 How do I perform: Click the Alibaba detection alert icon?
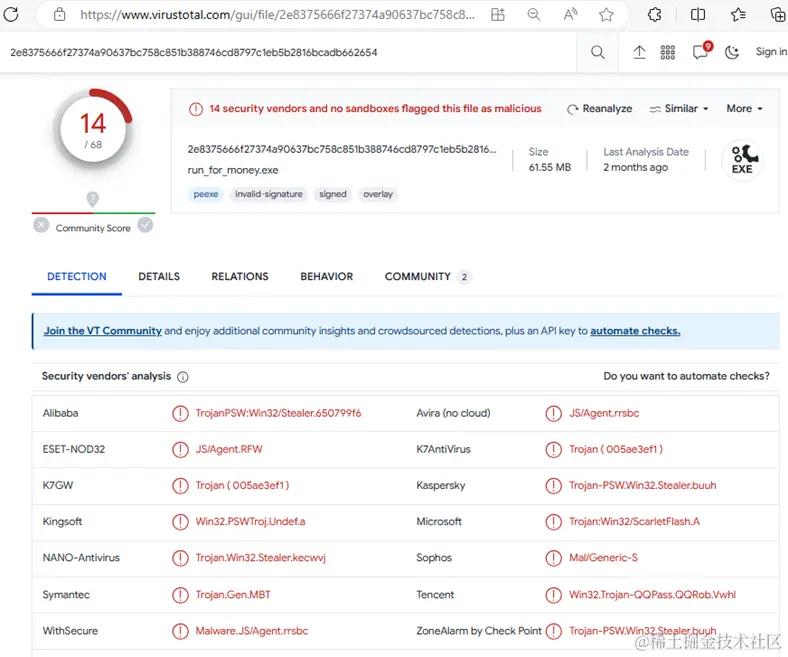click(x=180, y=413)
